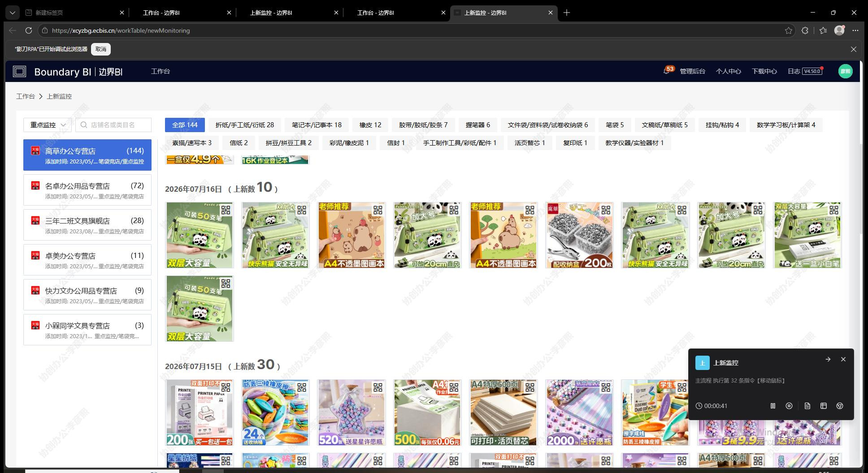Filter by 笔记本/记事本 18
The image size is (868, 473).
tap(317, 125)
